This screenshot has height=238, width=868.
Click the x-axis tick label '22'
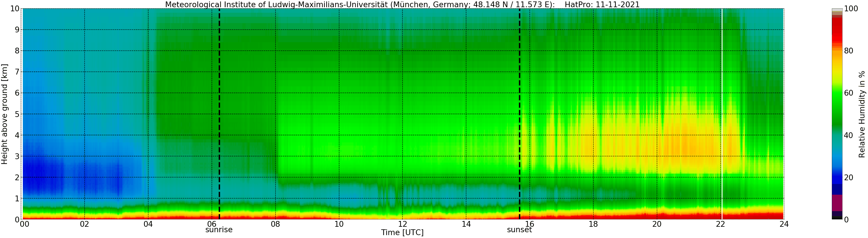[x=720, y=224]
